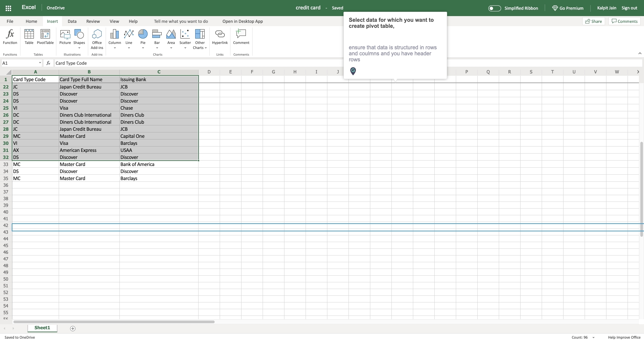Expand the Bar chart dropdown arrow
This screenshot has width=644, height=341.
tap(157, 48)
